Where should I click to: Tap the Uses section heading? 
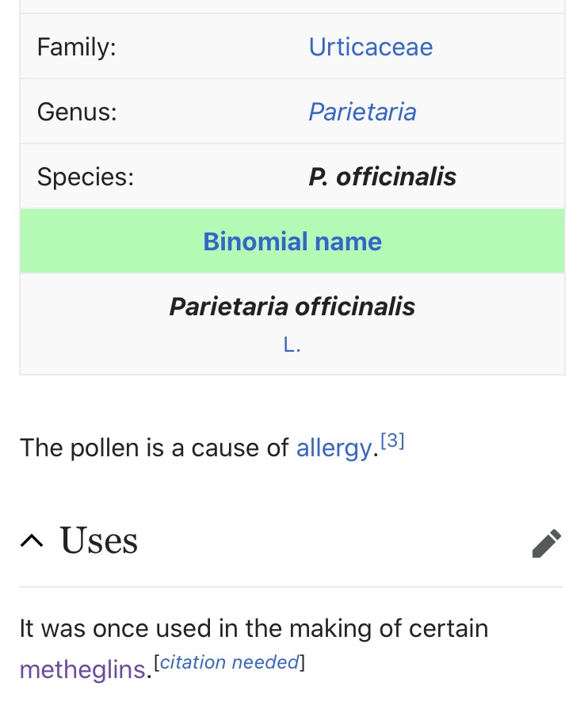99,541
